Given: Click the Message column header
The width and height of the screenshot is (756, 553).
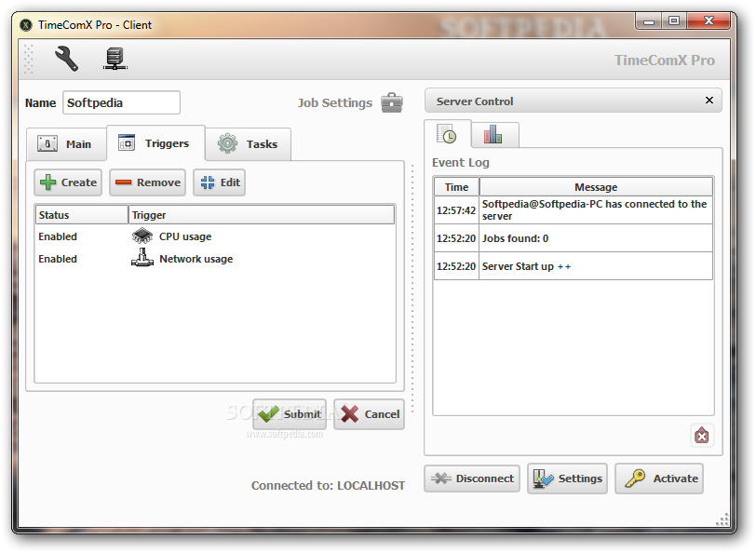Looking at the screenshot, I should point(596,187).
